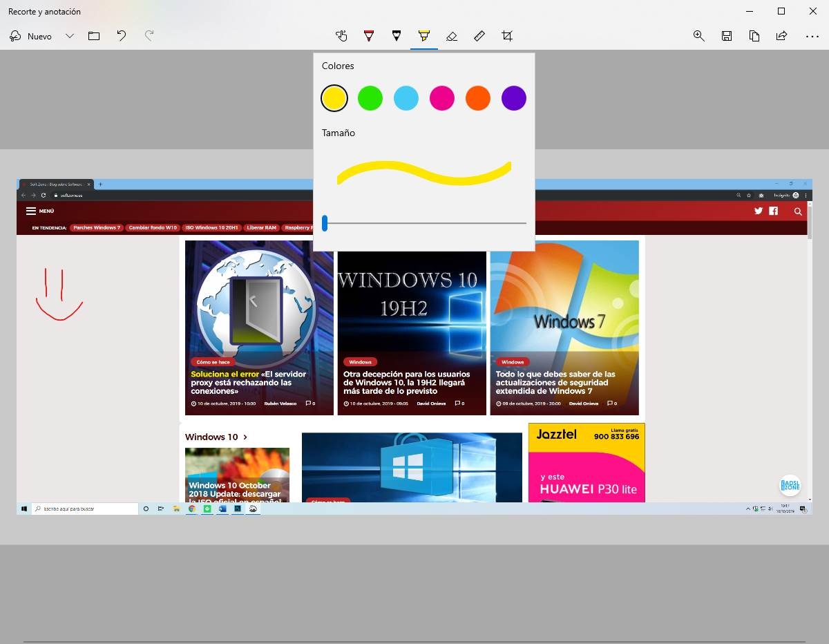Share the snip
This screenshot has height=644, width=829.
782,36
